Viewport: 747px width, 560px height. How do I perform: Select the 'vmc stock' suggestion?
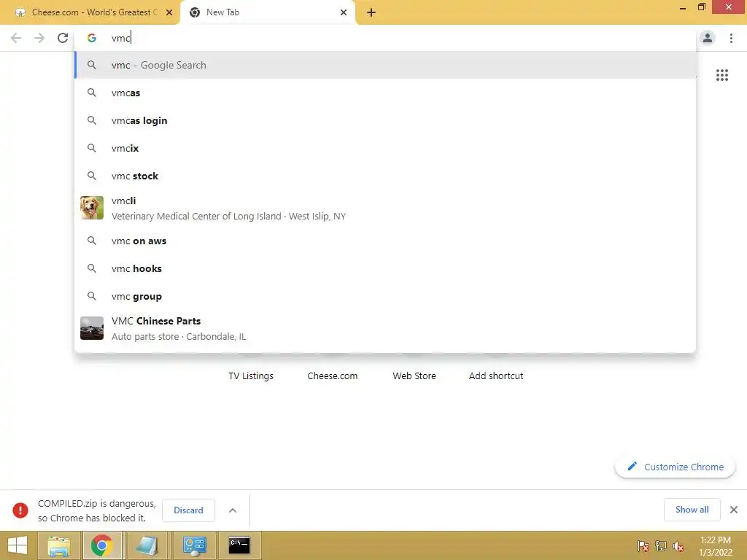tap(385, 176)
